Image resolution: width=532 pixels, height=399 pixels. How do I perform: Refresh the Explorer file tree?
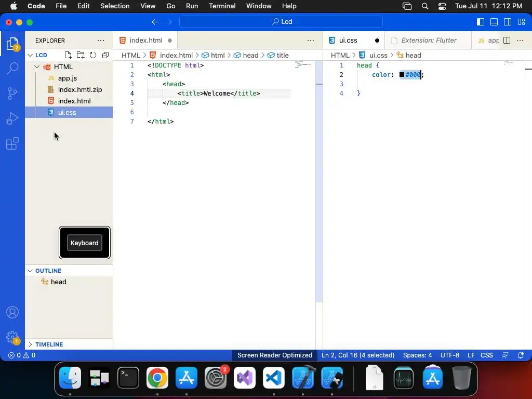[x=93, y=55]
